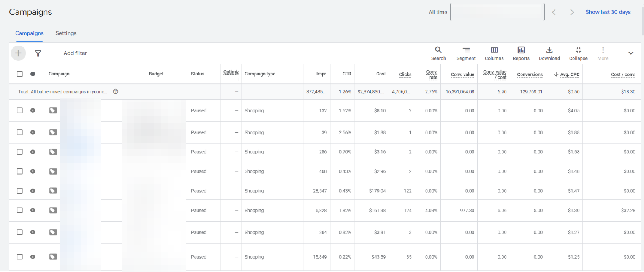Sort by the Campaign column header
644x272 pixels.
point(59,74)
